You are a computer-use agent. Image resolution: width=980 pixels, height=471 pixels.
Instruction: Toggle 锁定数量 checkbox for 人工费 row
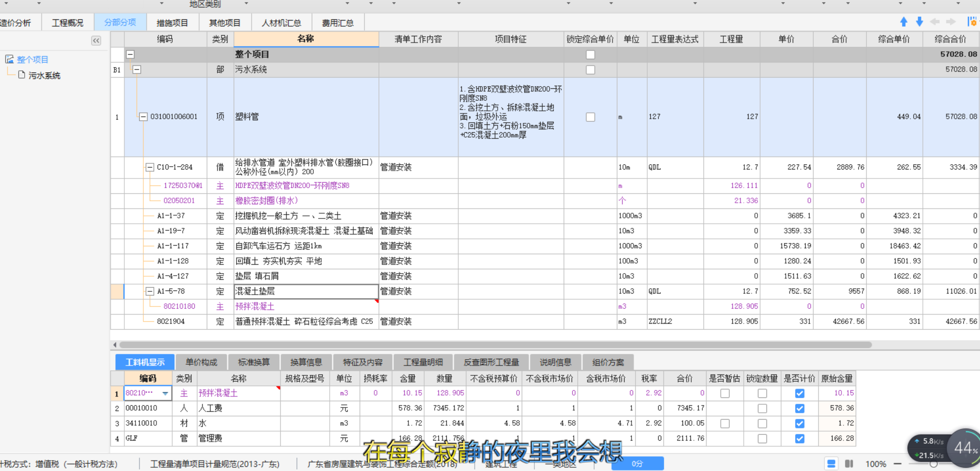(x=762, y=409)
